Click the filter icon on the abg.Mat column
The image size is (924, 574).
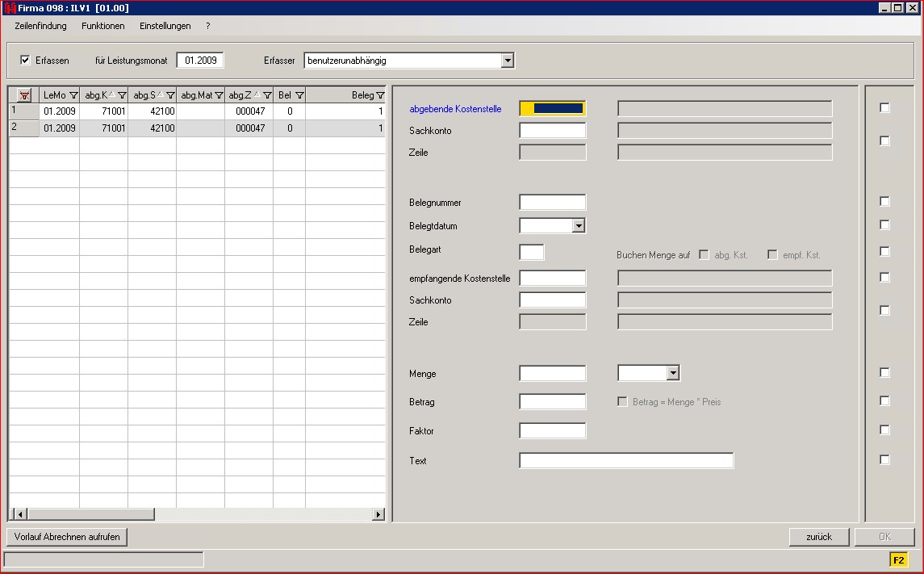click(x=219, y=95)
